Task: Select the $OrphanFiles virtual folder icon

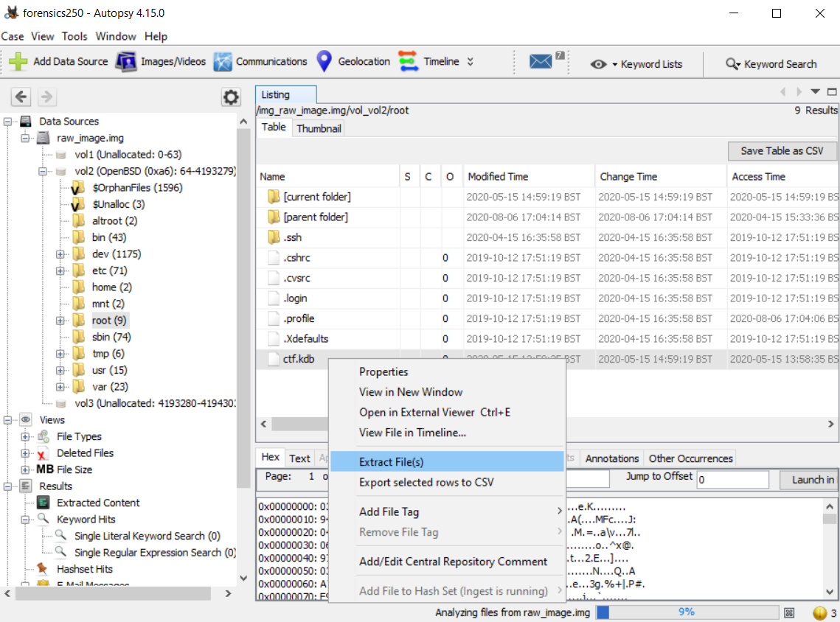Action: point(78,188)
